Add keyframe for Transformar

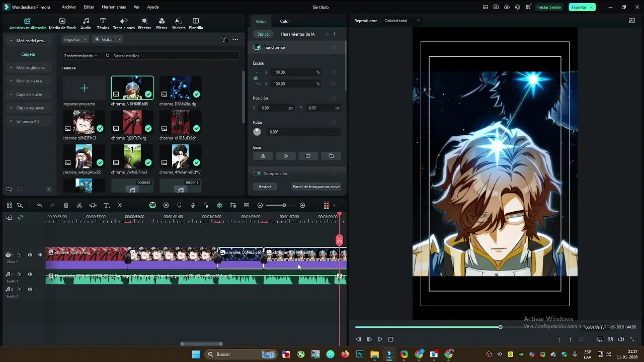tap(334, 47)
